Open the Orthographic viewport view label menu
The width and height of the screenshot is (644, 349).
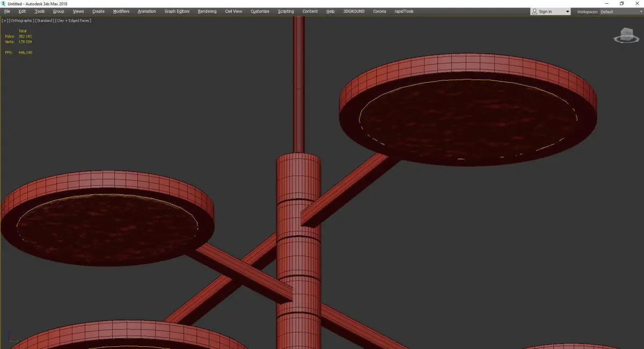point(21,20)
